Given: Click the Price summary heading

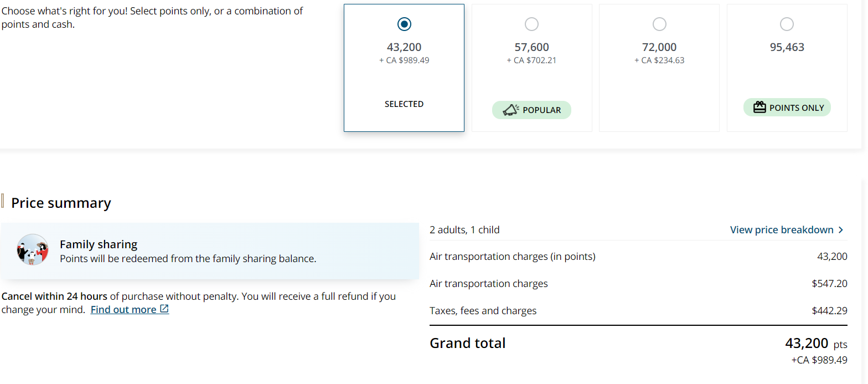Looking at the screenshot, I should (x=61, y=203).
